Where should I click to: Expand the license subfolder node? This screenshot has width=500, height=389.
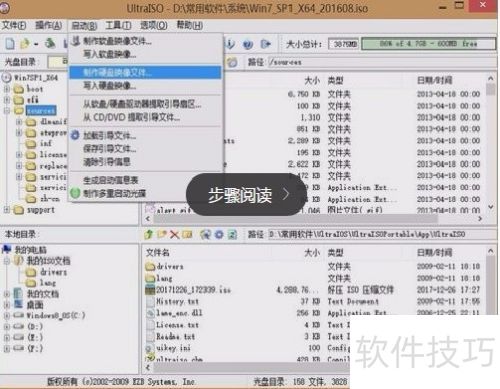(x=19, y=155)
